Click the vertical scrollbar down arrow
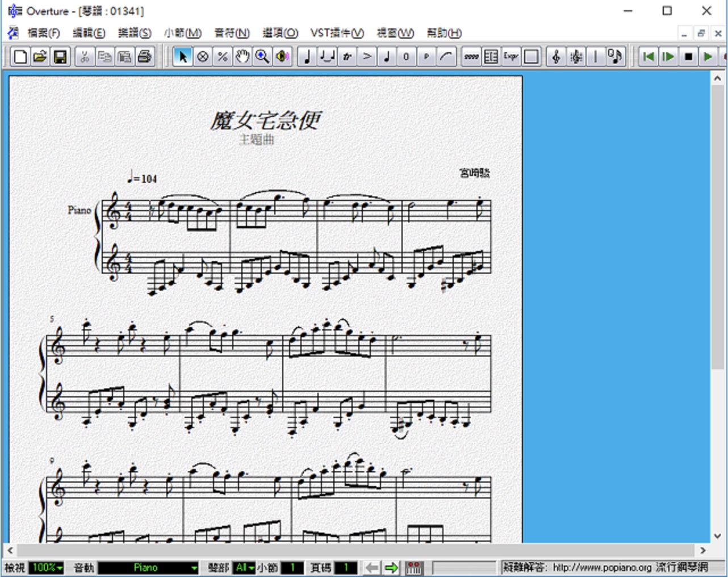 tap(718, 536)
